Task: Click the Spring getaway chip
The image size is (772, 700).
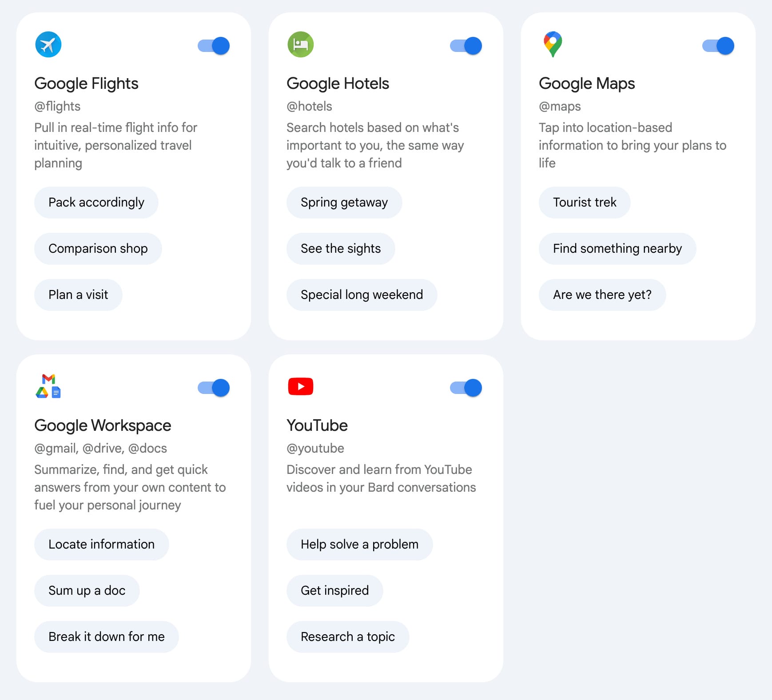Action: [344, 203]
